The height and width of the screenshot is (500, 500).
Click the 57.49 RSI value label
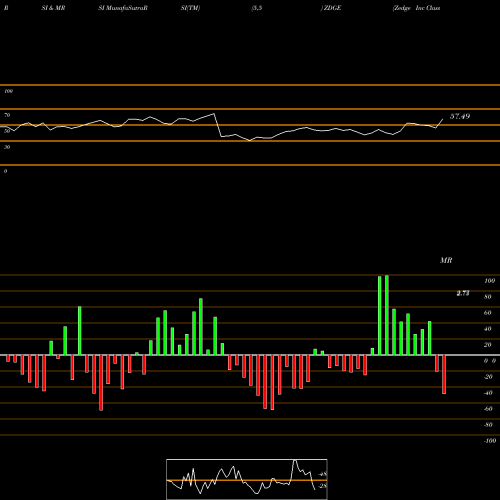[x=460, y=116]
